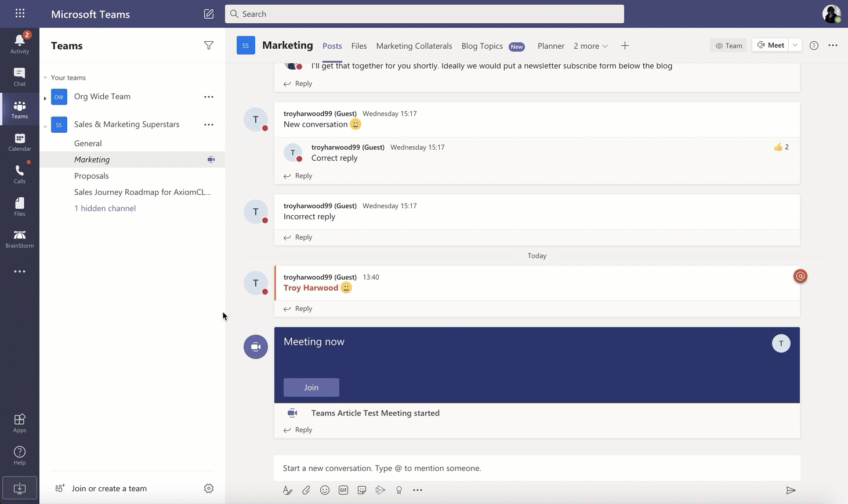Screen dimensions: 848x504
Task: Join the Meeting now call
Action: pos(311,387)
